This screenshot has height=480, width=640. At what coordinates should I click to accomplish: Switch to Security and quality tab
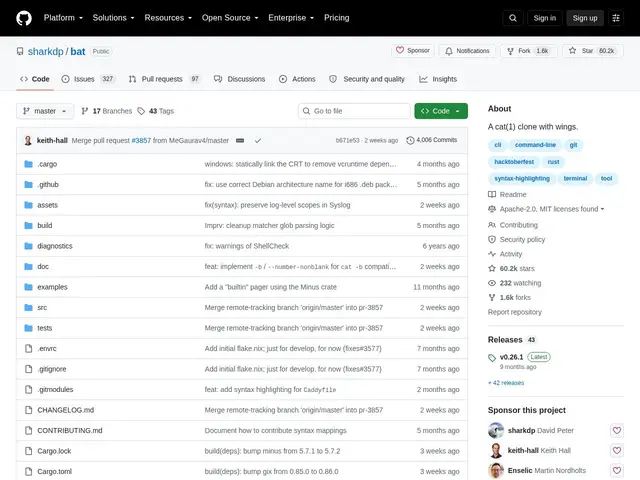pos(367,79)
